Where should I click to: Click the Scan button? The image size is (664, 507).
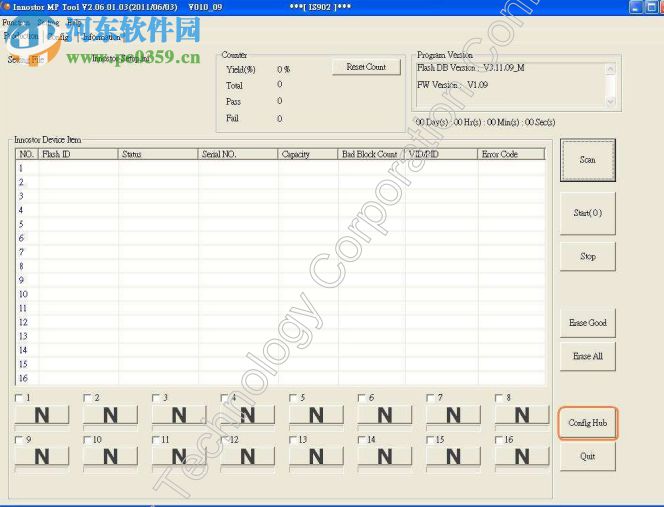click(x=587, y=160)
